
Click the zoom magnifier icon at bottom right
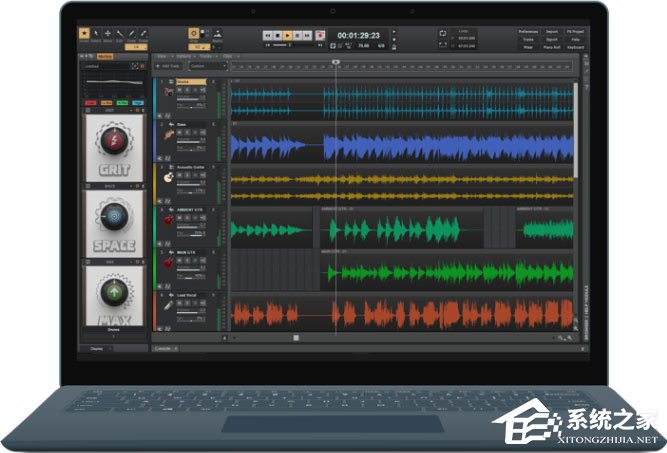(x=569, y=338)
